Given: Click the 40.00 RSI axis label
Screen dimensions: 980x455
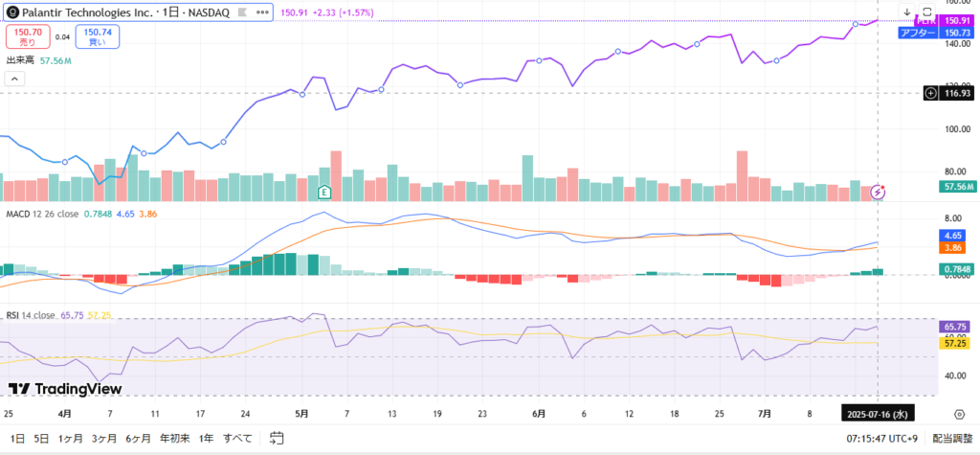Looking at the screenshot, I should pos(954,375).
